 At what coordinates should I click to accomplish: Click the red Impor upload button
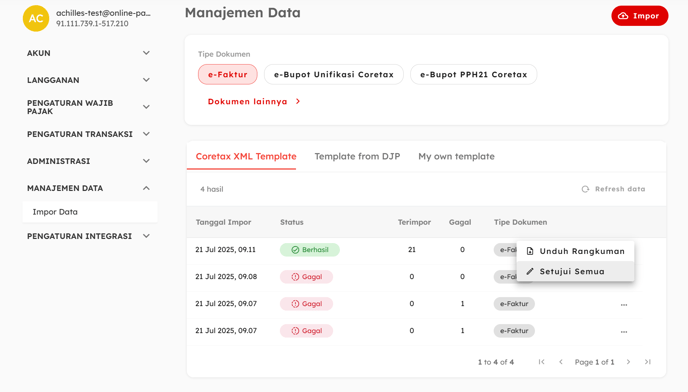(639, 16)
